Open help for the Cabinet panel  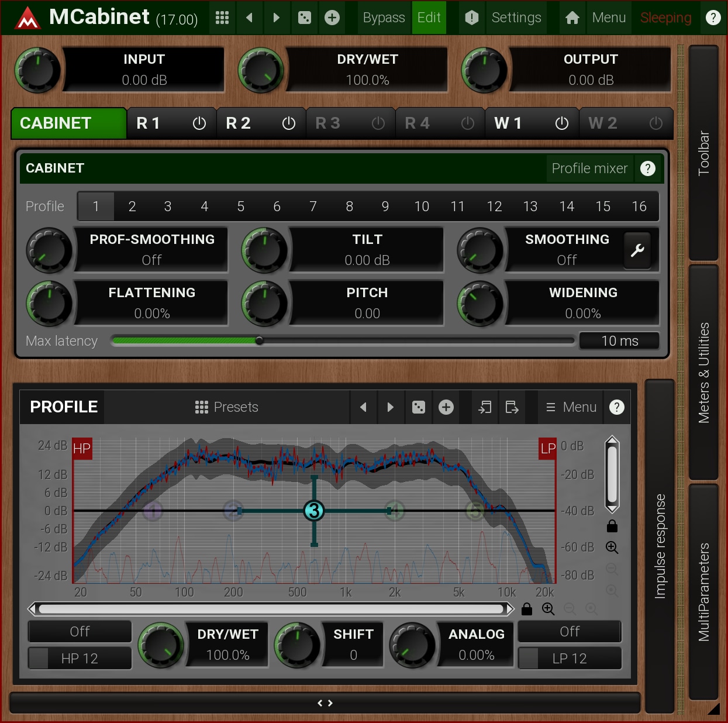tap(648, 168)
